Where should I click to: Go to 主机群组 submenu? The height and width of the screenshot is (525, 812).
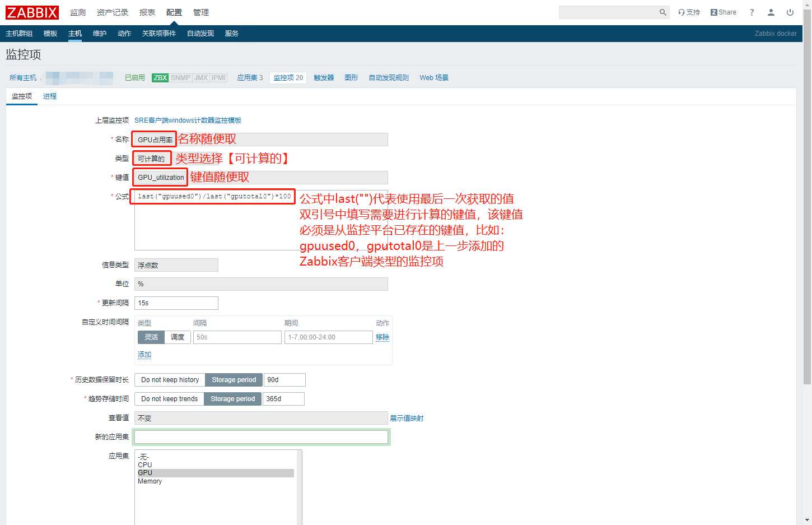pos(19,34)
